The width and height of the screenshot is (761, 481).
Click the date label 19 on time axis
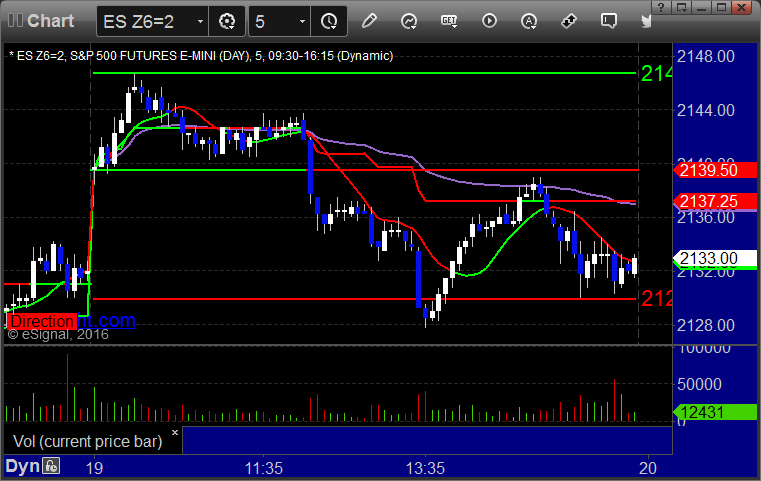pos(94,468)
